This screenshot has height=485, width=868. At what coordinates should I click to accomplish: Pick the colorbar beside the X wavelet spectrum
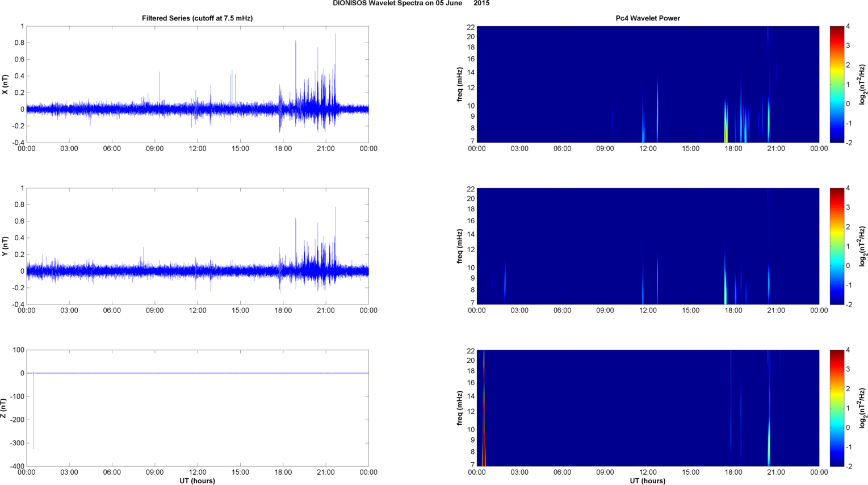(837, 85)
